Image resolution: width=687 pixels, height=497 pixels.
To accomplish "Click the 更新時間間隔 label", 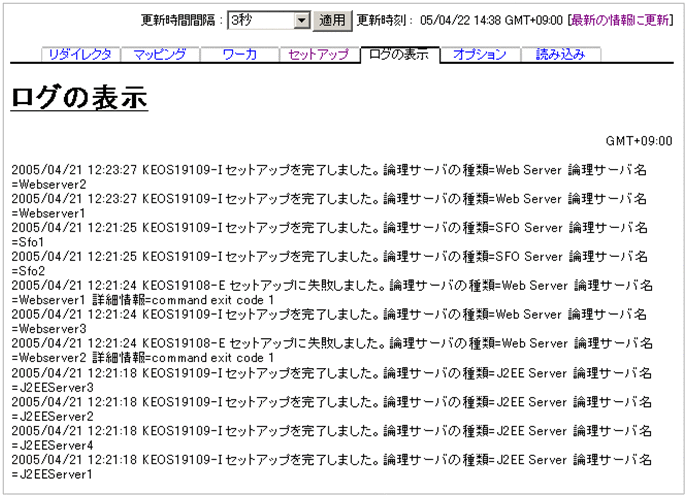I will [178, 20].
